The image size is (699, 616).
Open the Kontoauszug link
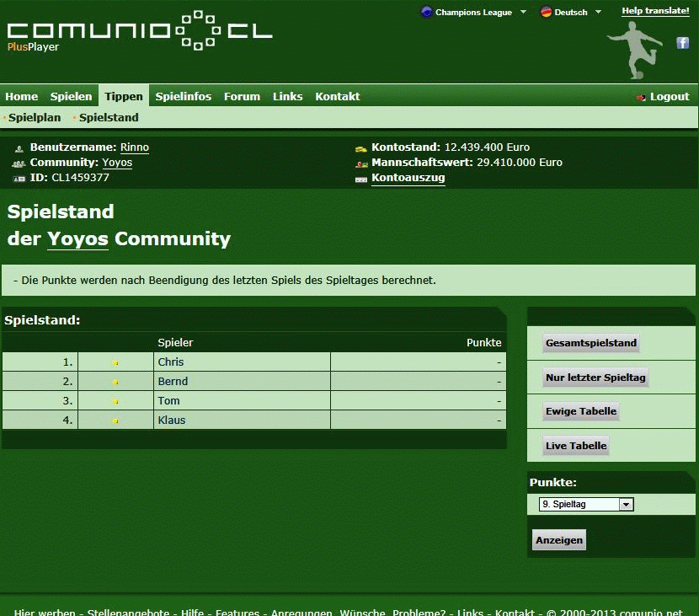click(x=408, y=178)
